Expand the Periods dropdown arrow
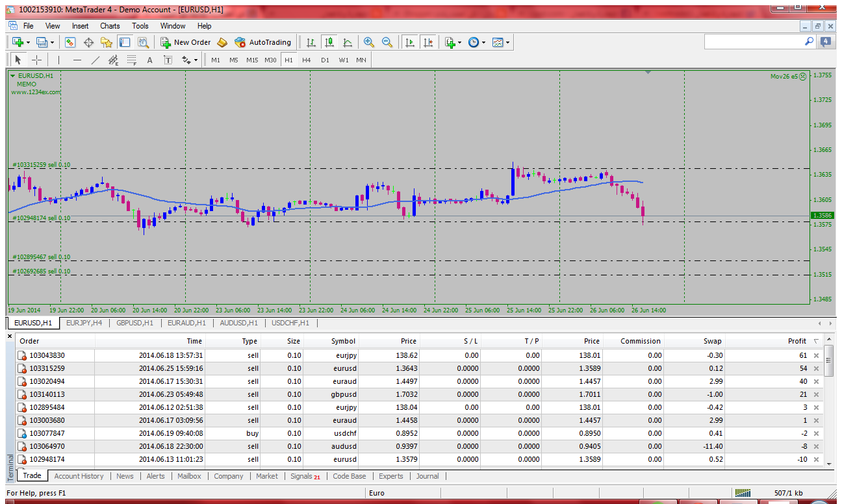The width and height of the screenshot is (842, 504). point(484,42)
